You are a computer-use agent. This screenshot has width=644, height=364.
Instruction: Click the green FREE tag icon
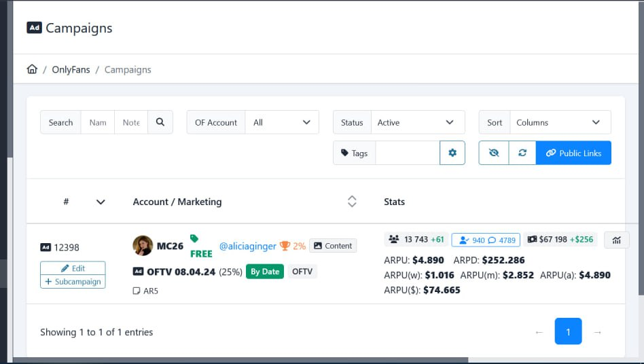pos(194,238)
